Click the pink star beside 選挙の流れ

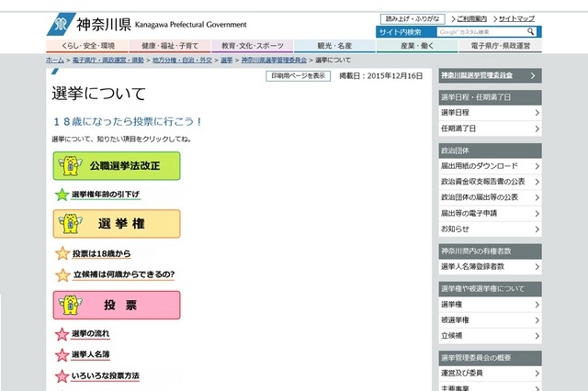click(x=62, y=333)
